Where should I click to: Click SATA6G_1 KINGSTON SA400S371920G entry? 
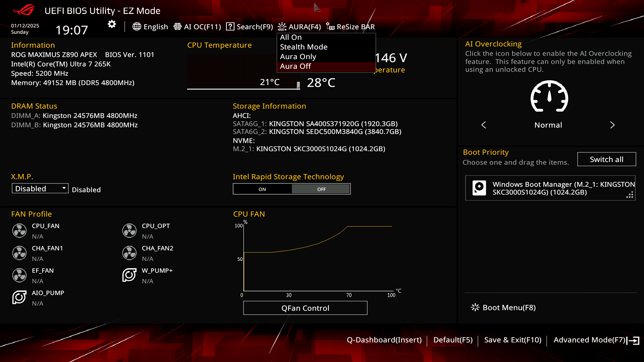point(315,124)
